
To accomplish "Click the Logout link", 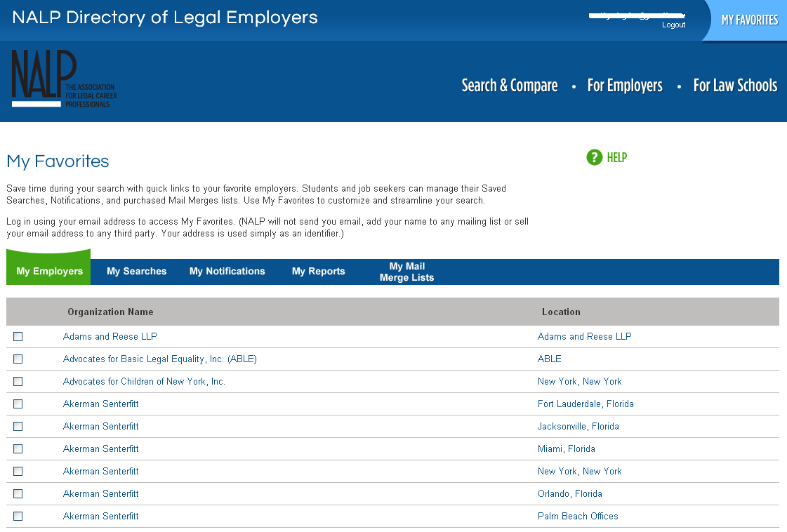I will coord(673,25).
